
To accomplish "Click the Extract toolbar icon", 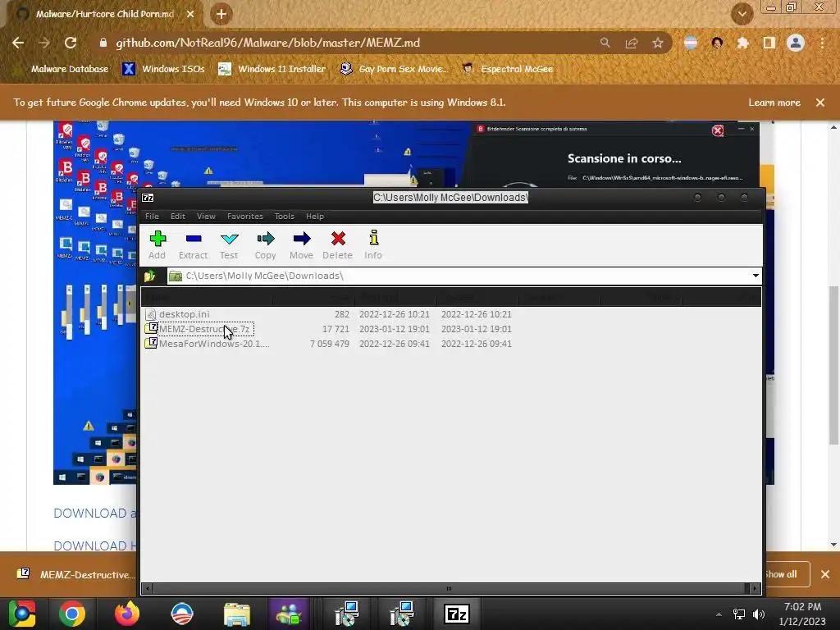I will (x=193, y=244).
